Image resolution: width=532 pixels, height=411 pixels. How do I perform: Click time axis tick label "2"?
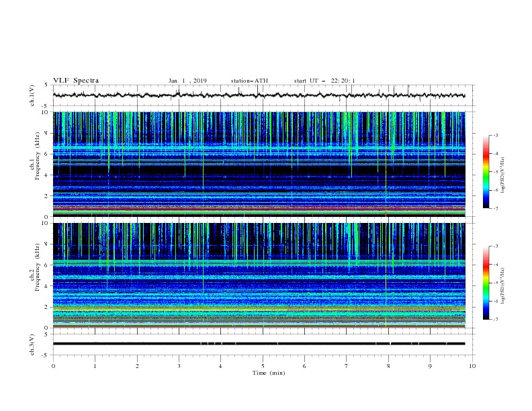pyautogui.click(x=137, y=366)
